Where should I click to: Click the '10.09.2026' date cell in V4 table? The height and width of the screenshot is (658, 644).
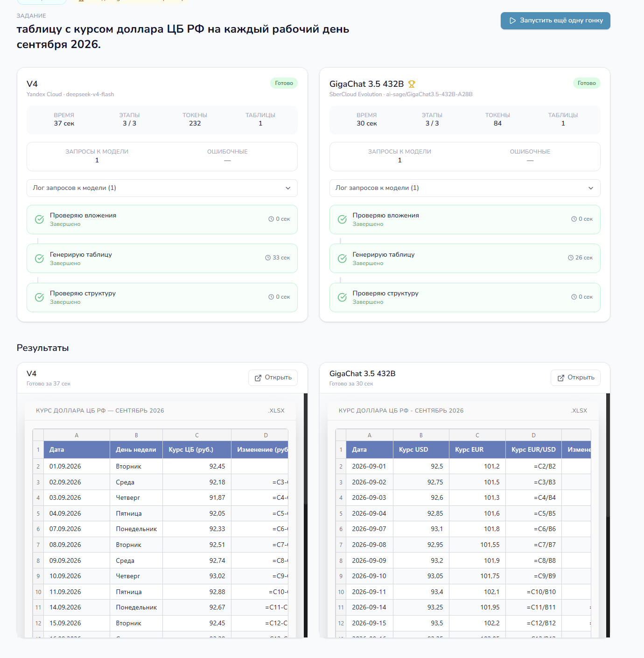click(77, 576)
